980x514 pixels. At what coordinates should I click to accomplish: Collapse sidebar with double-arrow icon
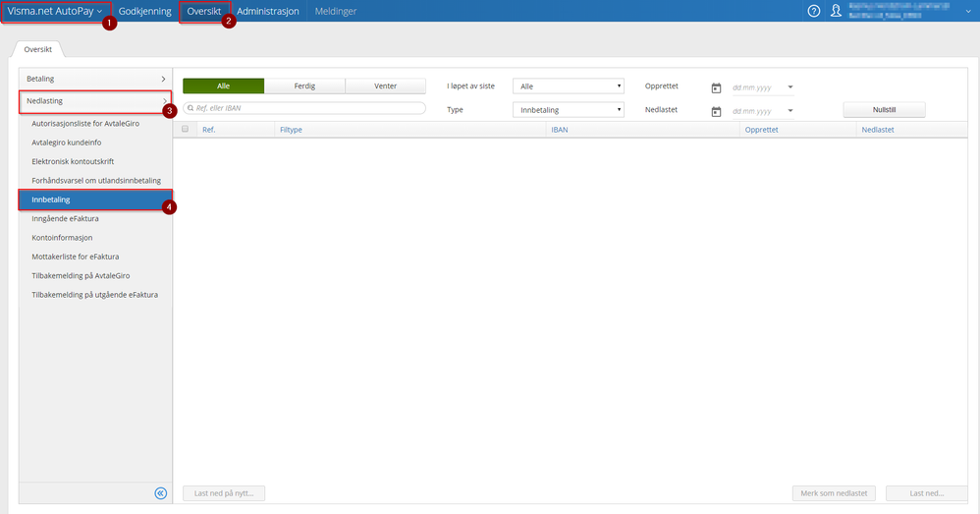coord(161,493)
